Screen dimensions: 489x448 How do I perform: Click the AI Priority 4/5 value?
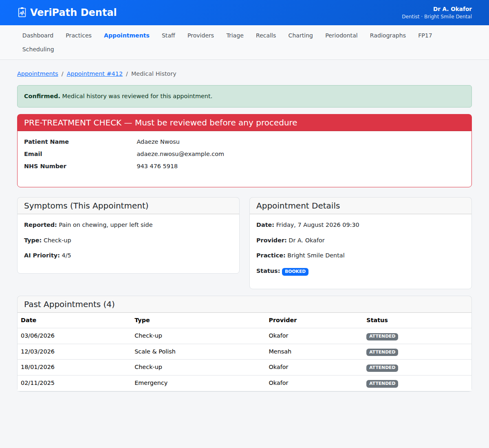66,255
